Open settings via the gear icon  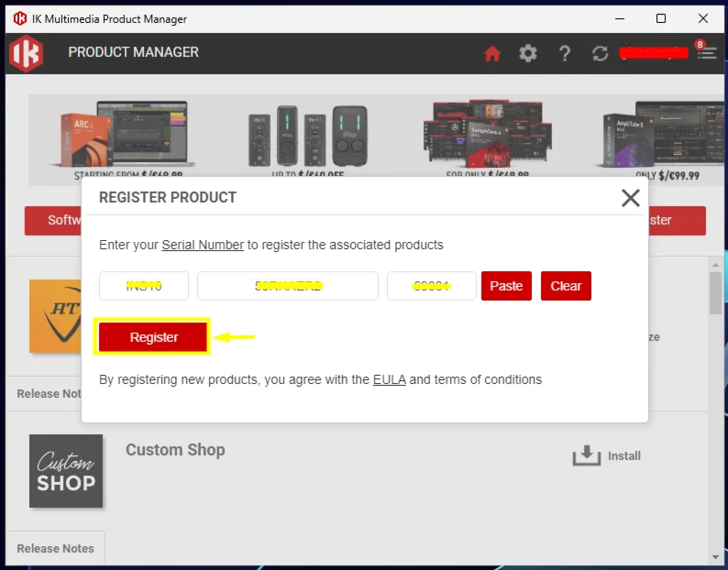[x=528, y=53]
